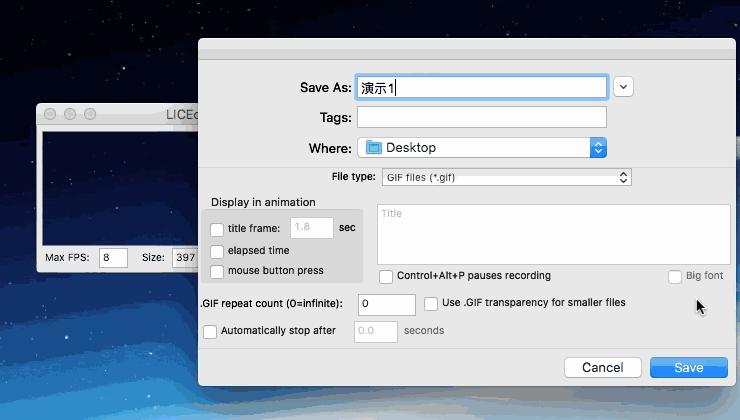Click the Save button
Viewport: 740px width, 420px height.
pos(688,367)
